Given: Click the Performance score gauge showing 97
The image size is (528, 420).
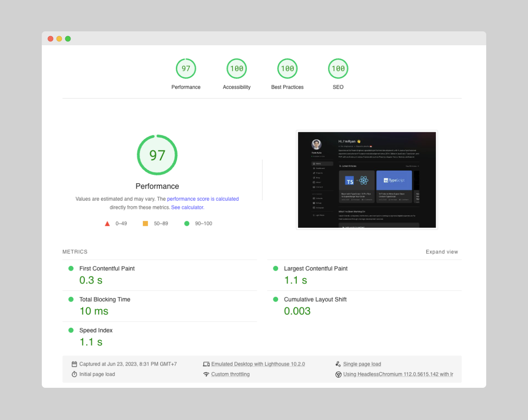Looking at the screenshot, I should [186, 68].
